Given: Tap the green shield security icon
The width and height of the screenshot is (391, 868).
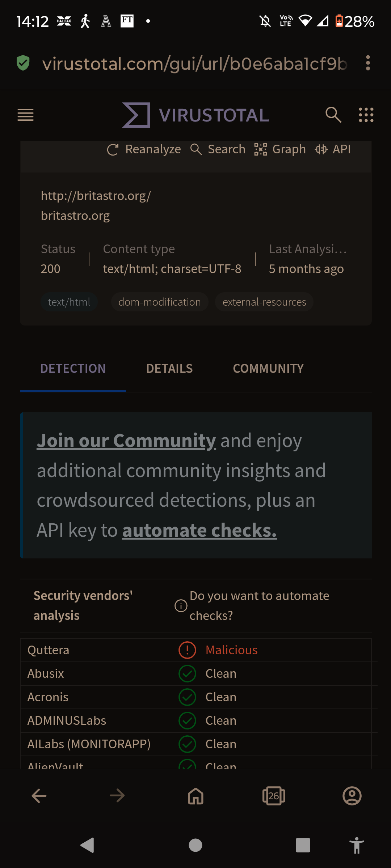Looking at the screenshot, I should tap(23, 63).
